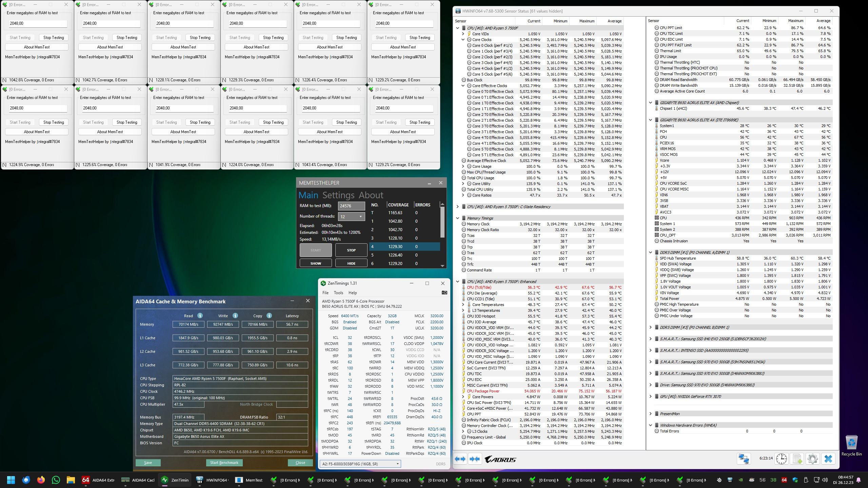Screen dimensions: 868x488
Task: Open the Number of threads dropdown
Action: coord(351,217)
